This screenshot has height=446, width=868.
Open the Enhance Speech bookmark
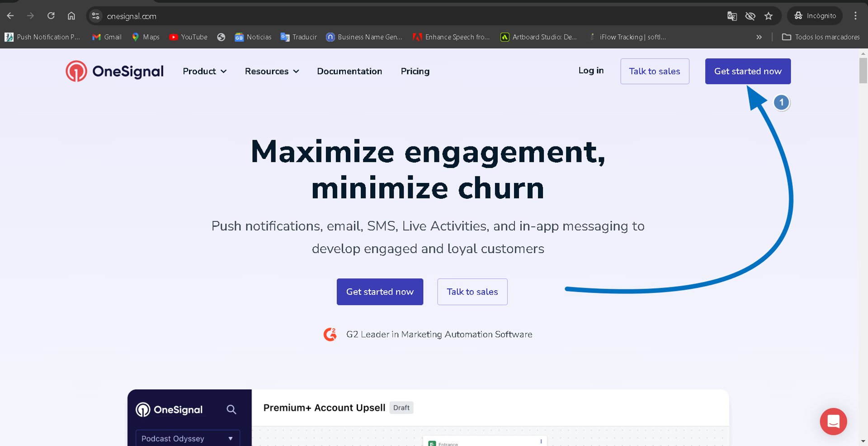(x=451, y=37)
